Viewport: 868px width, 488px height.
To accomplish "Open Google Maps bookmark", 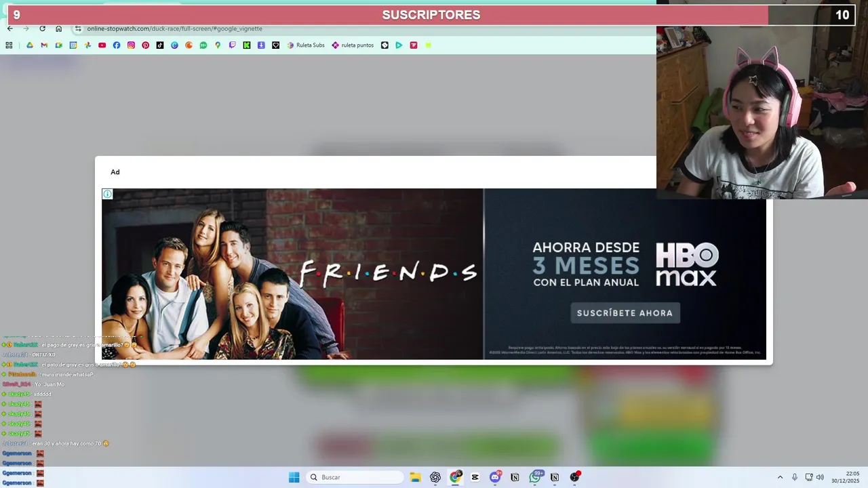I will pos(218,45).
